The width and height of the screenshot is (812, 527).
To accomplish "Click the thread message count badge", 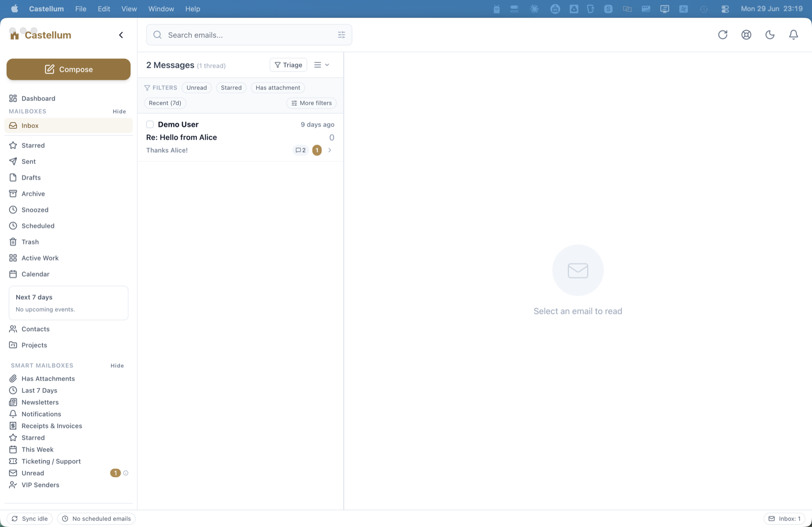I will pos(300,150).
